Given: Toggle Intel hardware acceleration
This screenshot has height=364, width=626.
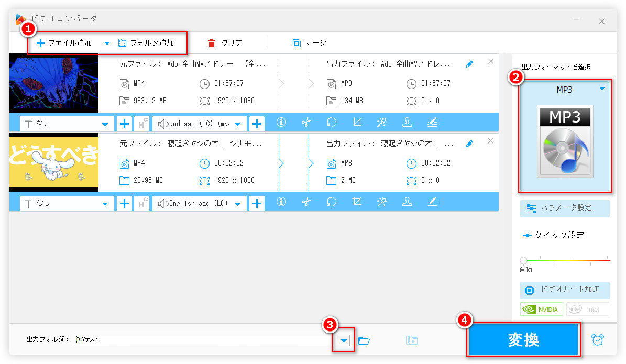Looking at the screenshot, I should pyautogui.click(x=587, y=309).
